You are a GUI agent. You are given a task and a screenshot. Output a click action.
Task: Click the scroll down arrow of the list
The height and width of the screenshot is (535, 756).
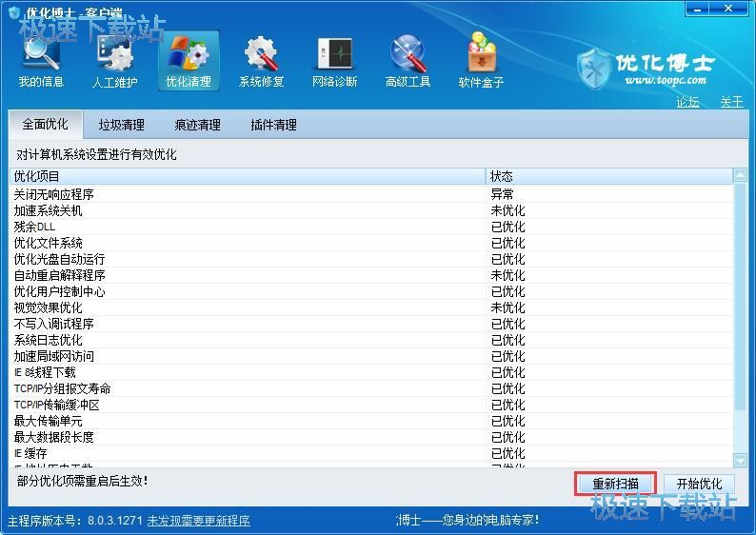point(740,460)
